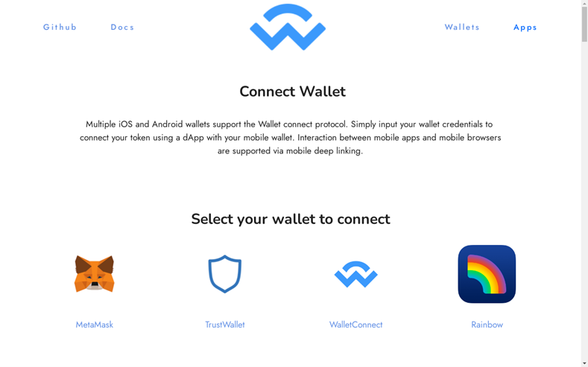This screenshot has width=588, height=367.
Task: Pick the Rainbow wallet app icon
Action: click(x=487, y=274)
